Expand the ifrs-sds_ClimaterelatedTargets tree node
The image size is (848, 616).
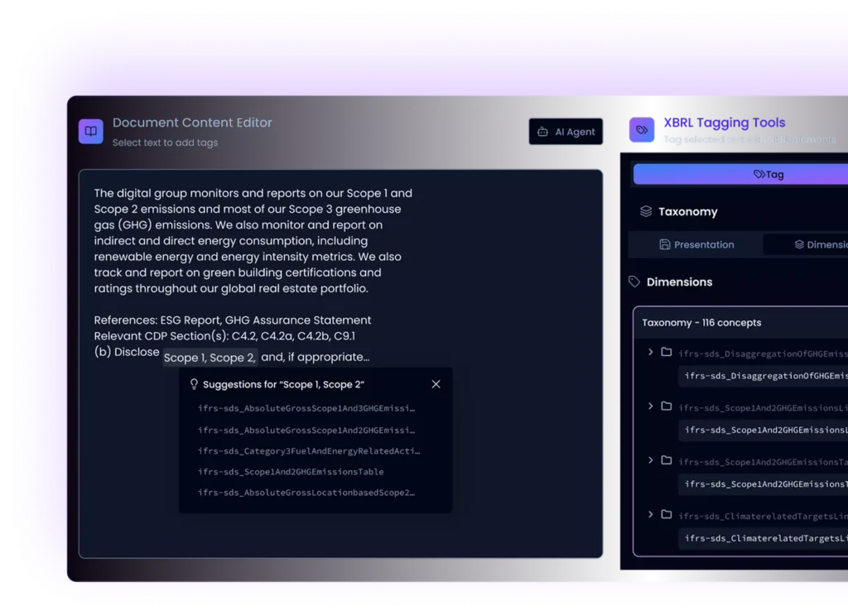651,515
